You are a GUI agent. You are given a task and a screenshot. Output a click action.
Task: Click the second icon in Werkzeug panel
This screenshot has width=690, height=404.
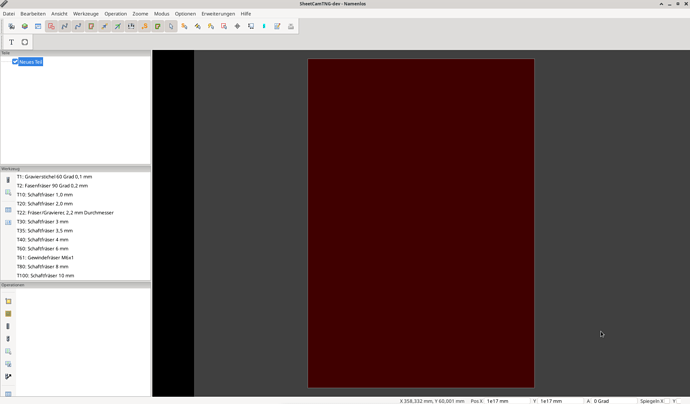click(8, 193)
